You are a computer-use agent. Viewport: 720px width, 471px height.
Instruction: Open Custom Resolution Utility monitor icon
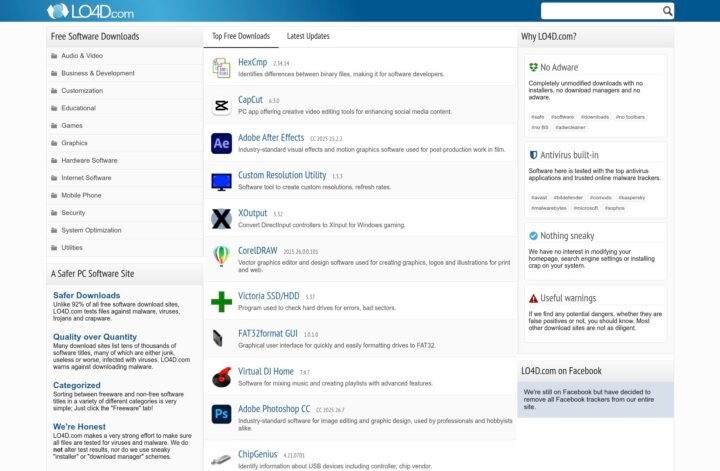coord(221,181)
